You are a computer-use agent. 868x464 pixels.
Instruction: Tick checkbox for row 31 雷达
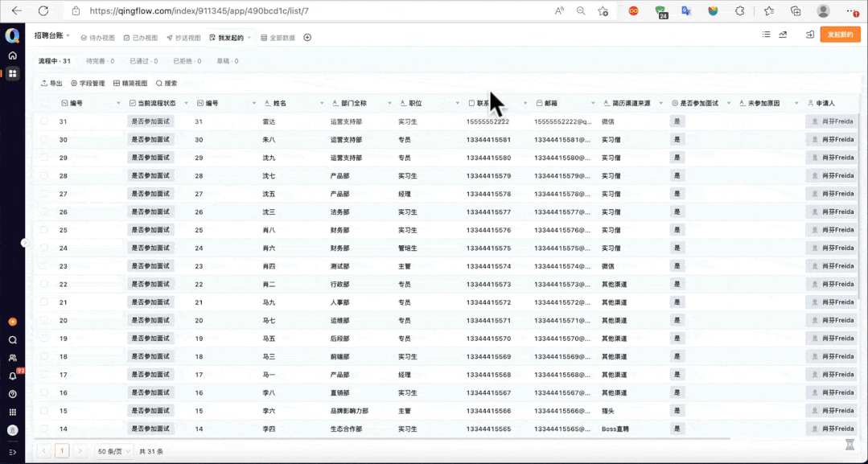pos(44,121)
